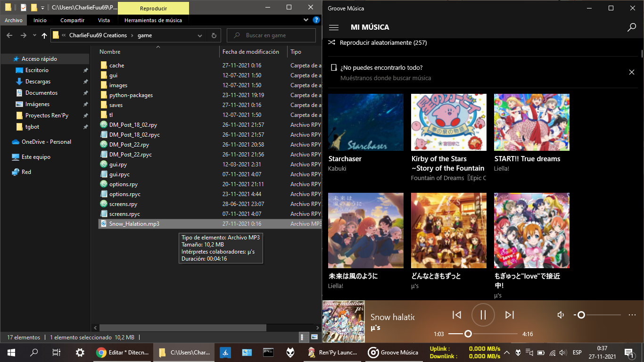Open the recent locations dropdown arrow
Viewport: 644px width, 362px height.
tap(34, 35)
